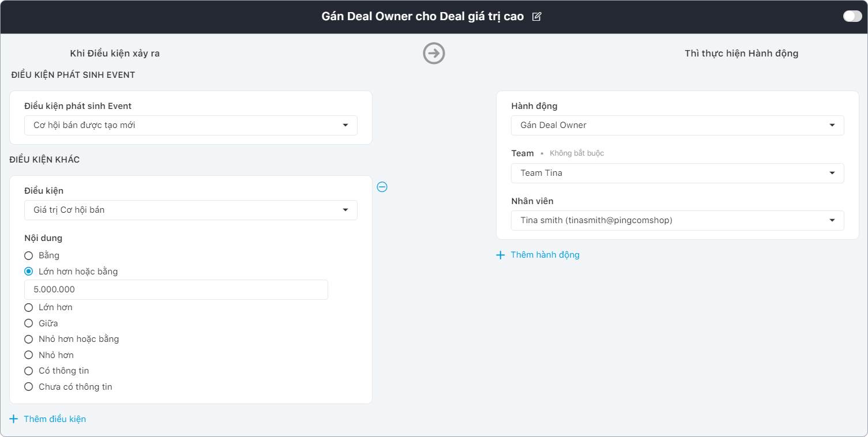Click the Thêm hành động link
868x437 pixels.
pos(545,255)
